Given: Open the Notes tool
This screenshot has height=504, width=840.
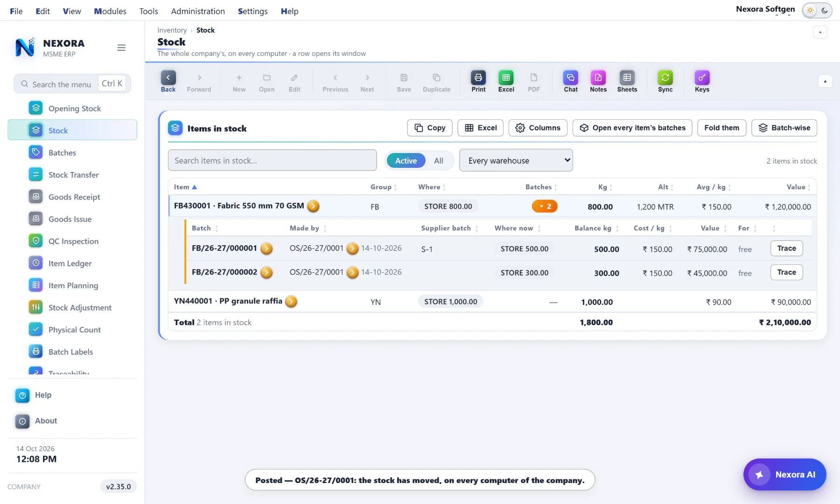Looking at the screenshot, I should coord(598,82).
